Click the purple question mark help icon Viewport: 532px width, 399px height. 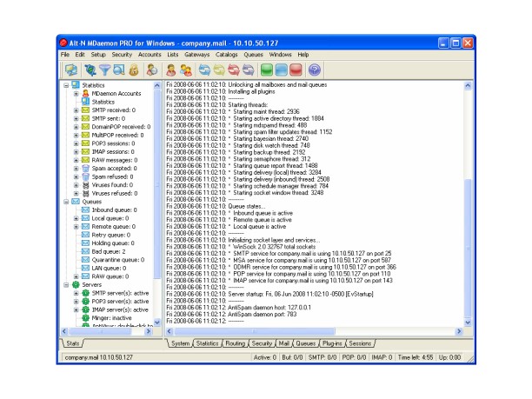(x=315, y=70)
